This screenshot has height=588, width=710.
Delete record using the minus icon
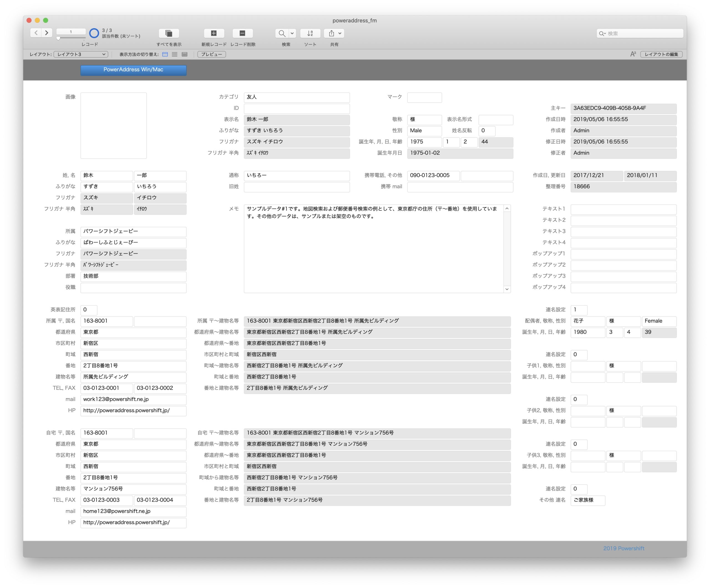point(242,33)
